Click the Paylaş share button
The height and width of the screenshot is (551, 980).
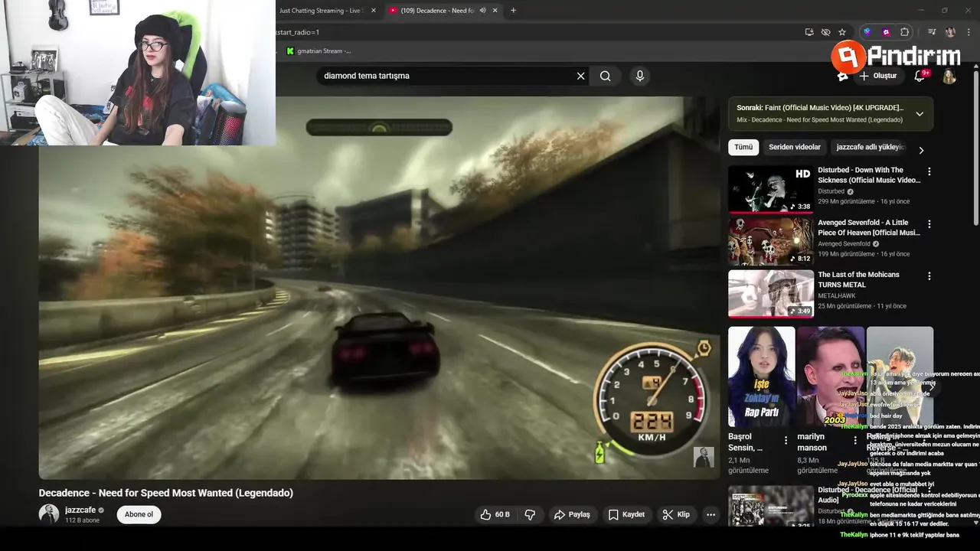tap(572, 514)
